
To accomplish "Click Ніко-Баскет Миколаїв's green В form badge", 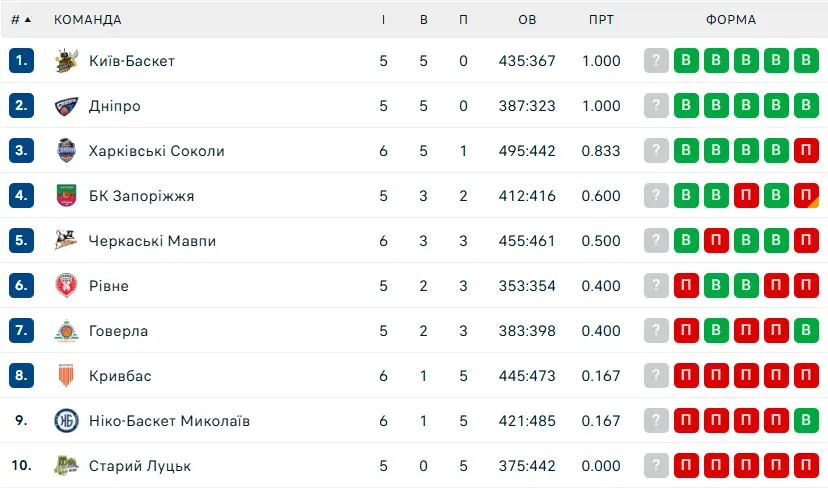I will point(806,420).
